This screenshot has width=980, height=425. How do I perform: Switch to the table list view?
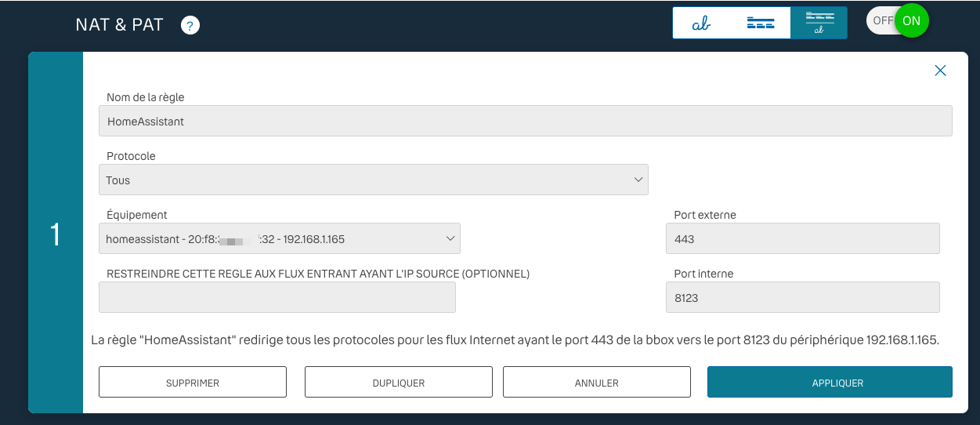[x=760, y=23]
